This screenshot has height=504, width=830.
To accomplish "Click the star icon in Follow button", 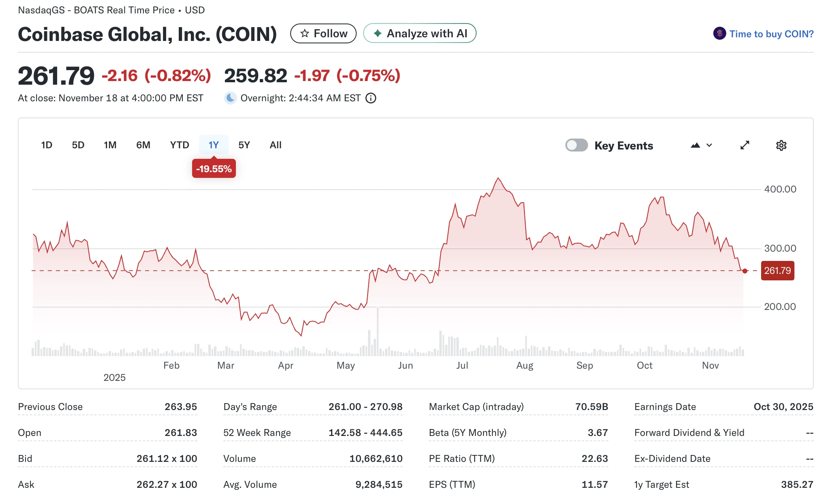I will [305, 34].
